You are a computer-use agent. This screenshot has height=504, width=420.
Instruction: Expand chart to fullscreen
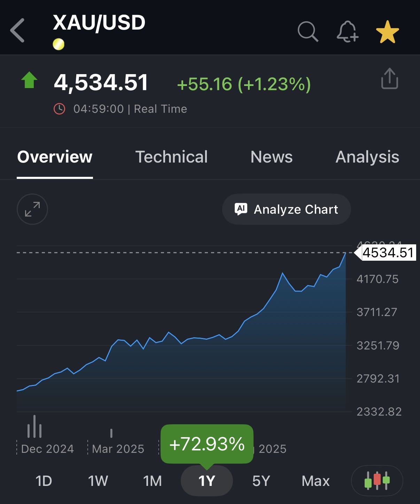[32, 209]
